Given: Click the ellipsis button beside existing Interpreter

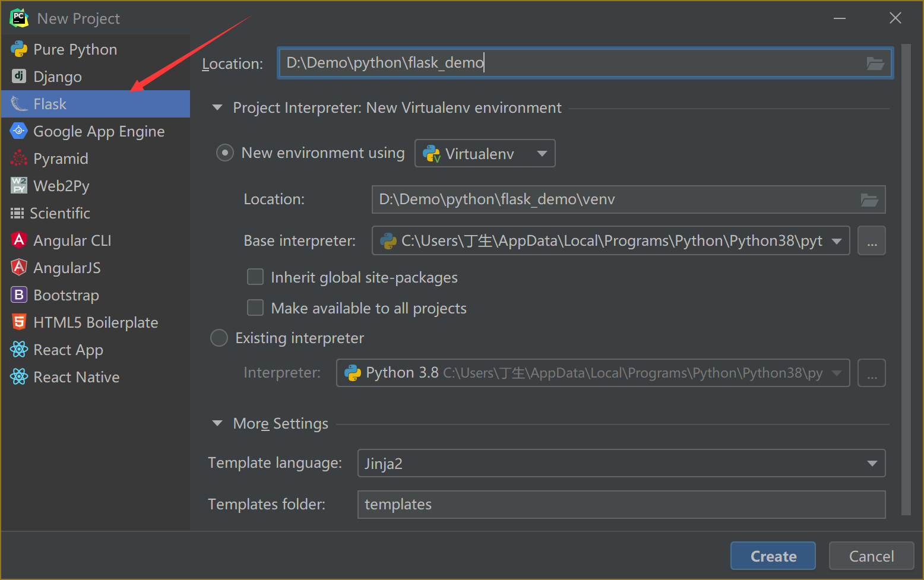Looking at the screenshot, I should 872,373.
